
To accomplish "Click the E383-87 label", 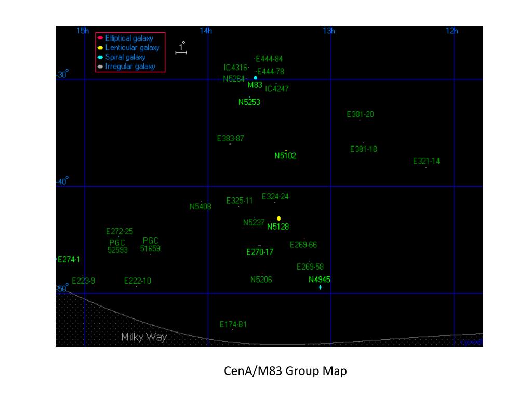I will (x=230, y=138).
